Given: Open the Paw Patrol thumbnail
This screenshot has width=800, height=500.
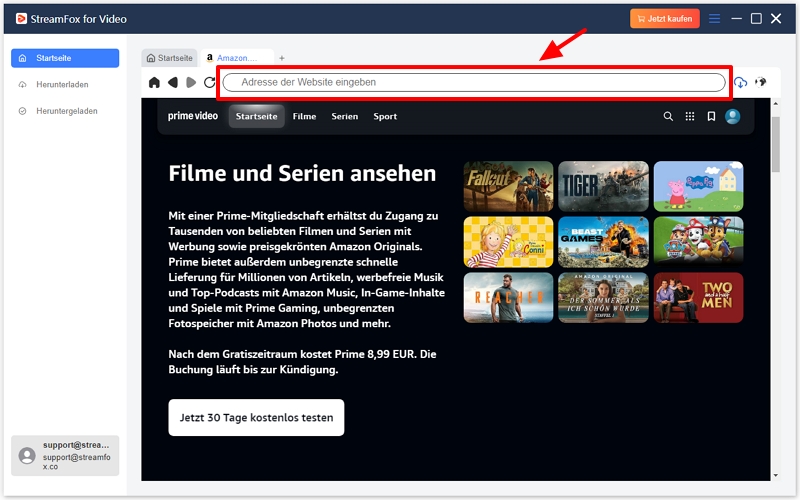Looking at the screenshot, I should point(698,242).
